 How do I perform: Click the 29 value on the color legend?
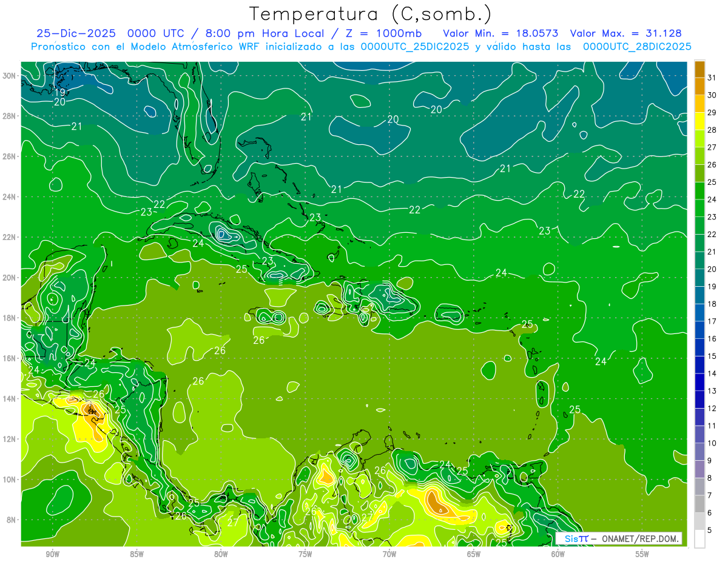pos(712,113)
